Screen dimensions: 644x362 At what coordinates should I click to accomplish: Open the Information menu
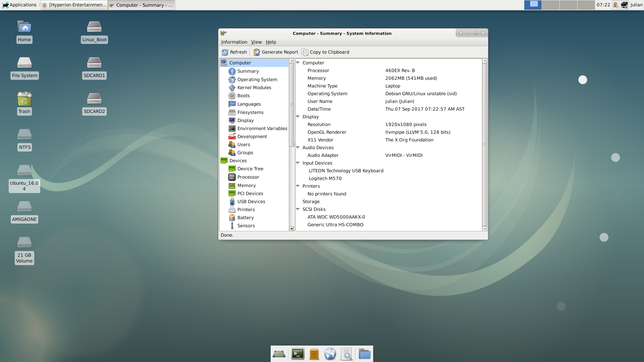[234, 42]
